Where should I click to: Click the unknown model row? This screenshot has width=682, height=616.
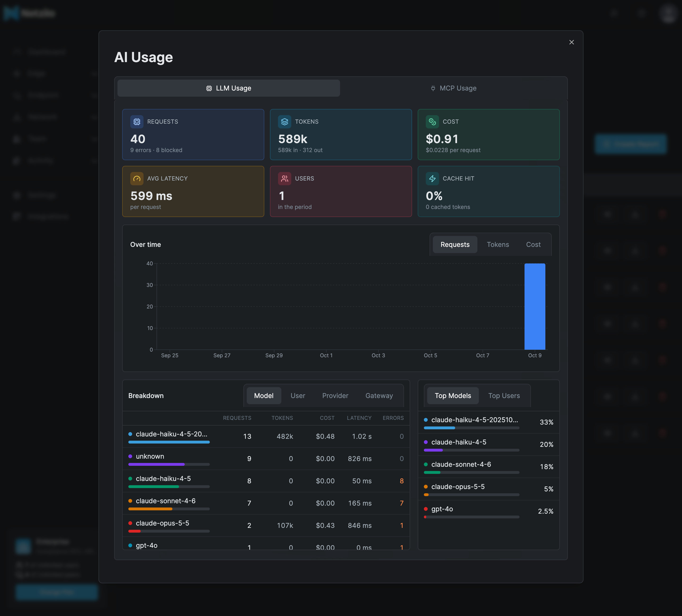coord(266,459)
